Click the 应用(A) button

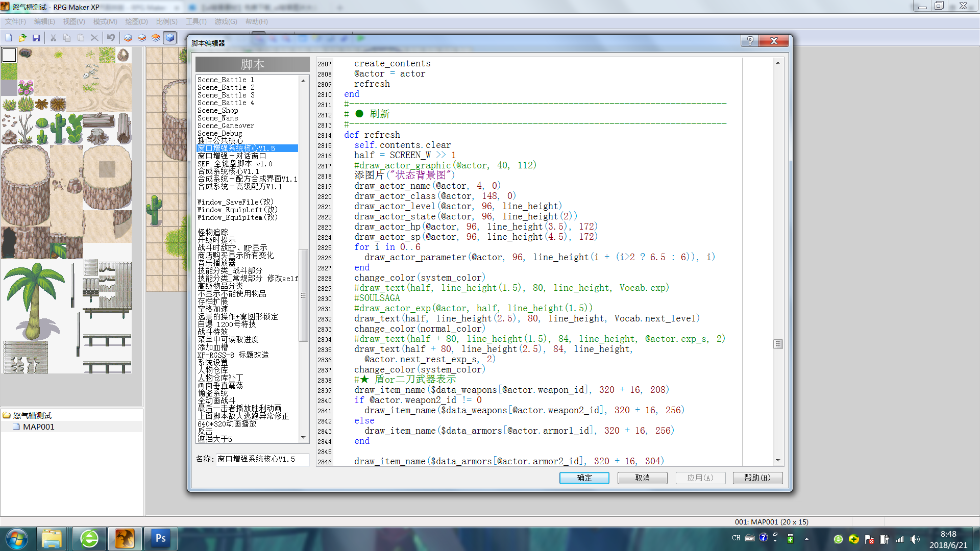pos(700,478)
